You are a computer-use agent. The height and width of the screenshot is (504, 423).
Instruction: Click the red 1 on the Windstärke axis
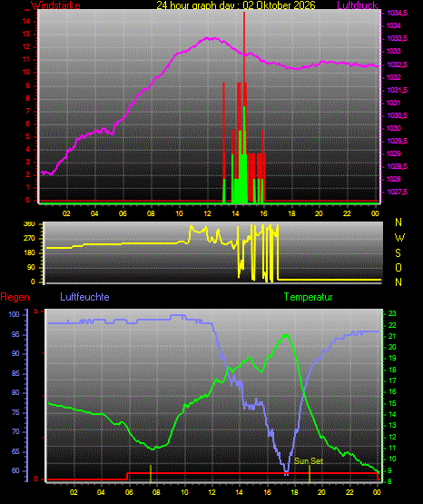[28, 187]
